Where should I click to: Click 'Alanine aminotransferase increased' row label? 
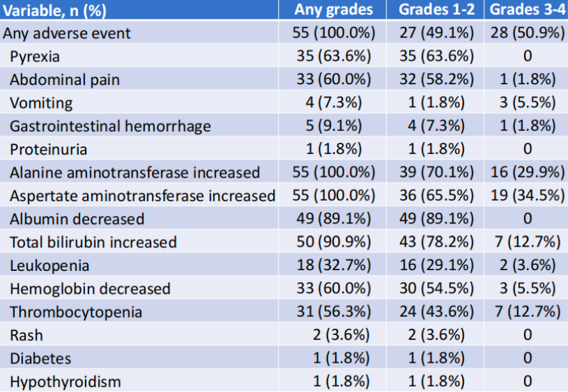coord(135,173)
